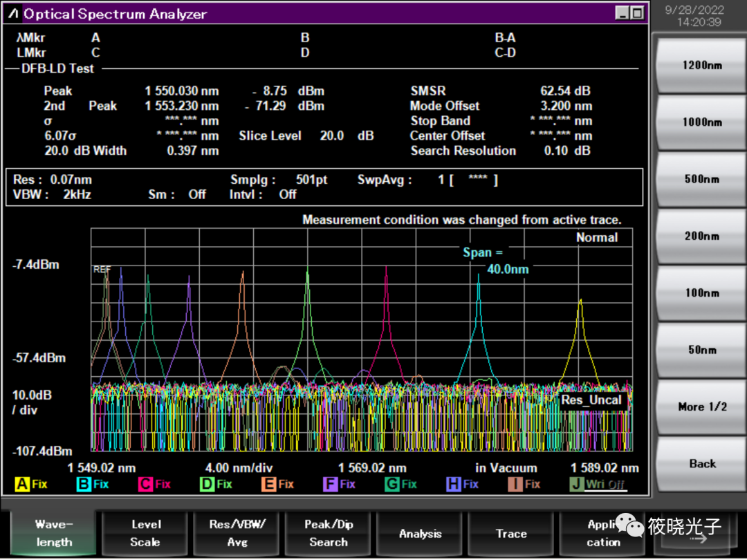Image resolution: width=747 pixels, height=560 pixels.
Task: Click the Res_Uncal indicator on graph
Action: pos(591,400)
